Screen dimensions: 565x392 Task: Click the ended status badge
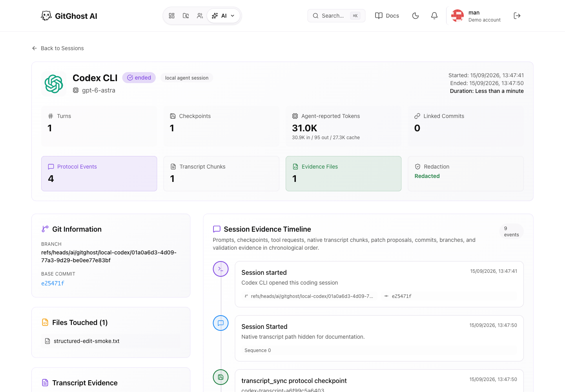pyautogui.click(x=139, y=78)
